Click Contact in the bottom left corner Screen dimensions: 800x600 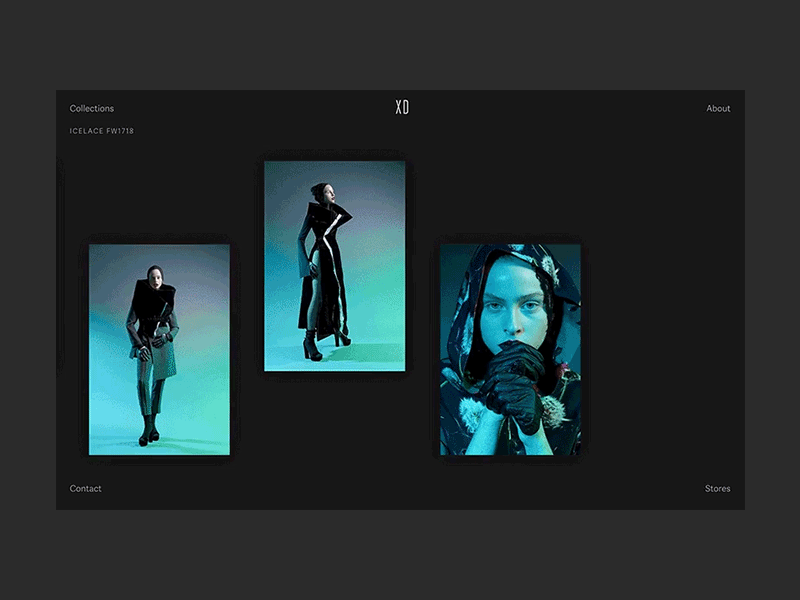pyautogui.click(x=85, y=488)
